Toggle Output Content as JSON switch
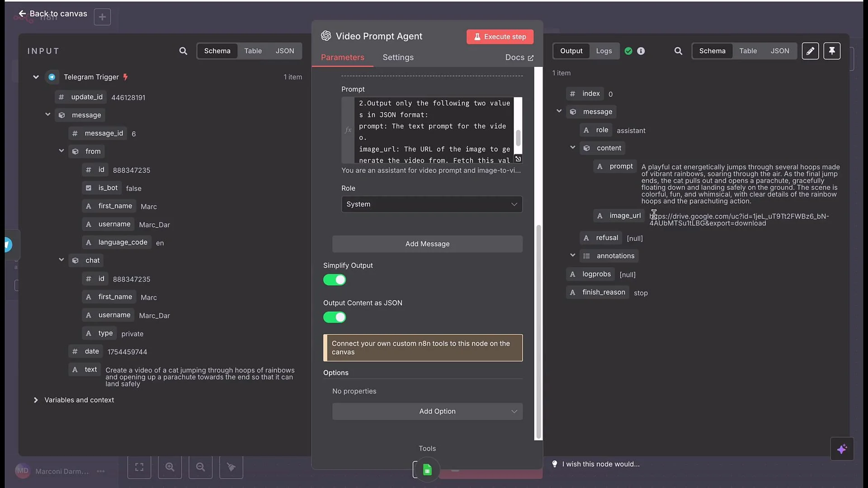The height and width of the screenshot is (488, 868). [x=335, y=318]
